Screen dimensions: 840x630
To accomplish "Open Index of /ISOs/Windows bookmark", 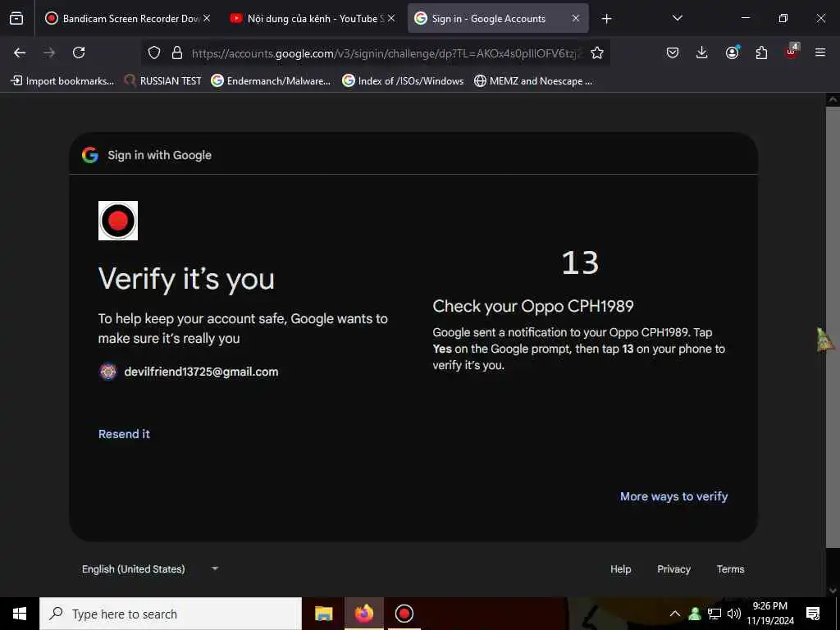I will 403,81.
